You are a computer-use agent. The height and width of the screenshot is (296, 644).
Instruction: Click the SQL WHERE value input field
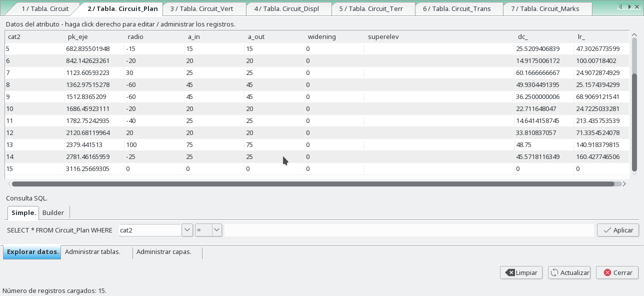(409, 230)
